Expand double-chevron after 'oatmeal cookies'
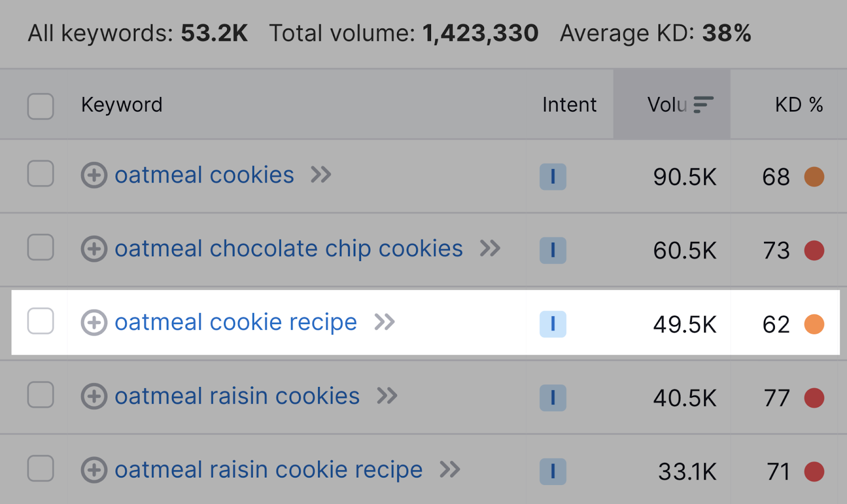This screenshot has width=847, height=504. click(x=321, y=174)
